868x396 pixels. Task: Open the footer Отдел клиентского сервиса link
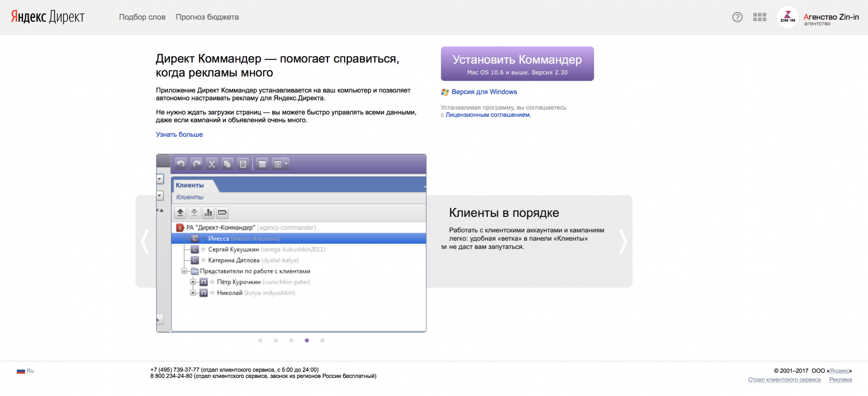(x=784, y=379)
